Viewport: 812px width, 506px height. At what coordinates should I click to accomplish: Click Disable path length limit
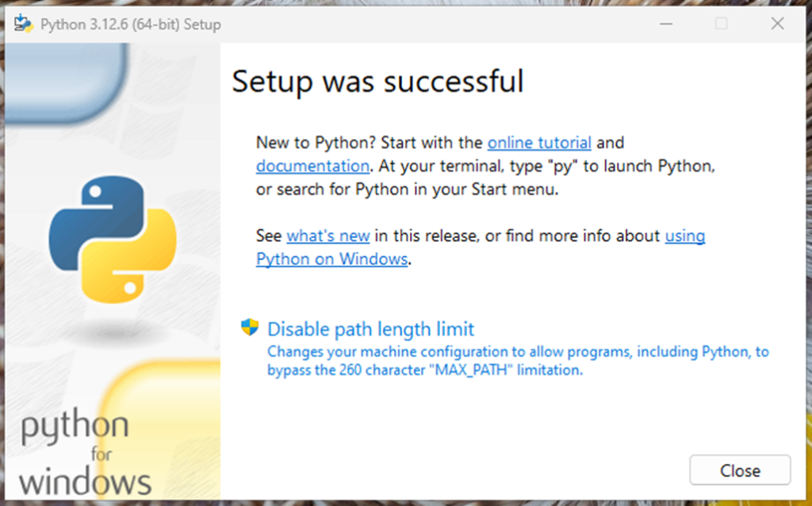(x=370, y=329)
